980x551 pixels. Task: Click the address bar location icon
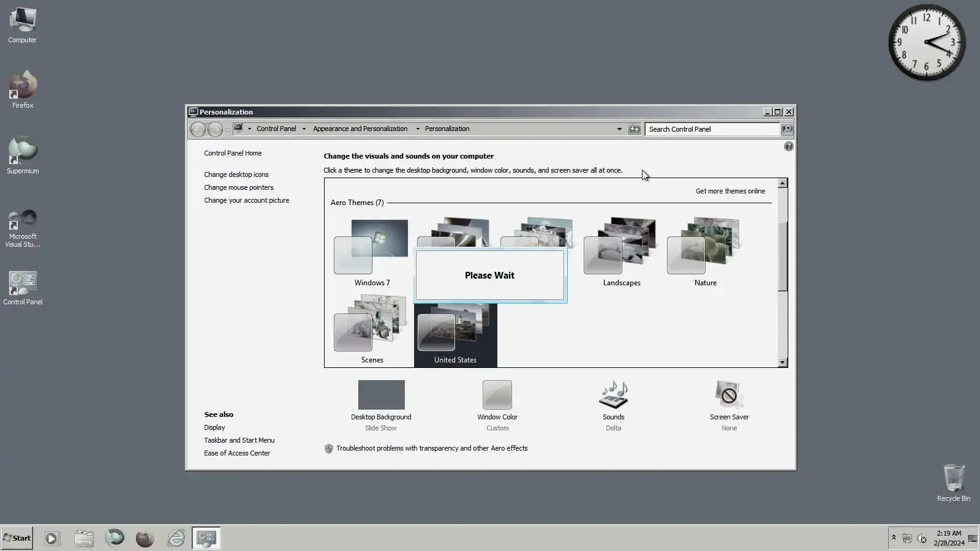pyautogui.click(x=239, y=129)
